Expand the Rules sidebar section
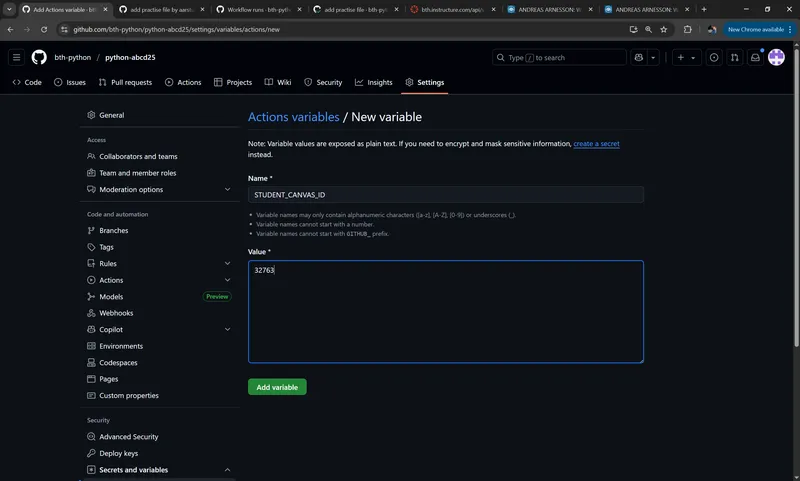Screen dimensions: 800x481 (x=227, y=264)
